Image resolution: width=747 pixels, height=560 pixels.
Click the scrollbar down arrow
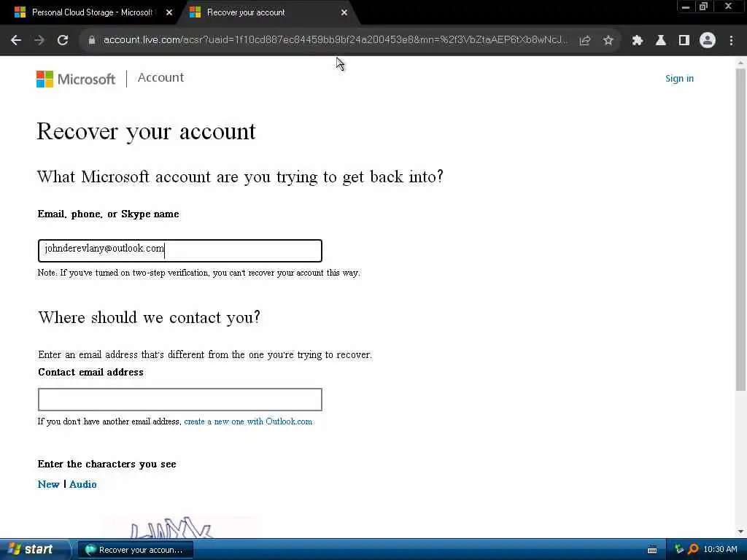(740, 532)
